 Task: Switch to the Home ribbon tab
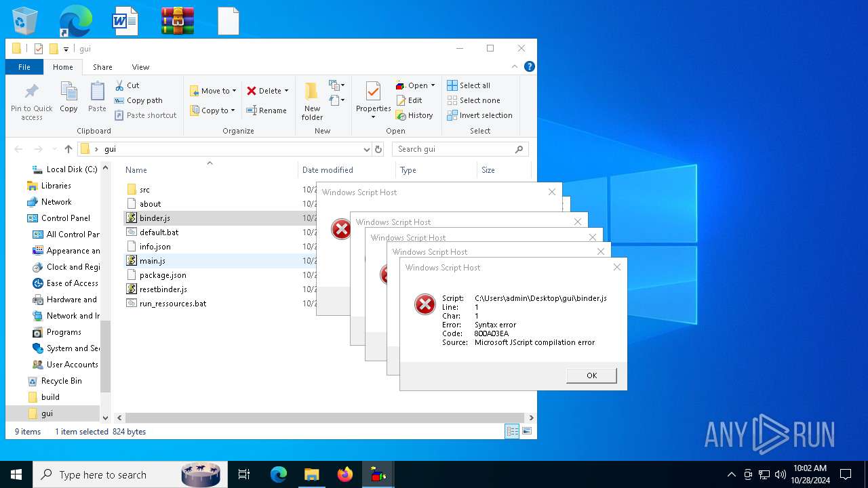pyautogui.click(x=63, y=67)
